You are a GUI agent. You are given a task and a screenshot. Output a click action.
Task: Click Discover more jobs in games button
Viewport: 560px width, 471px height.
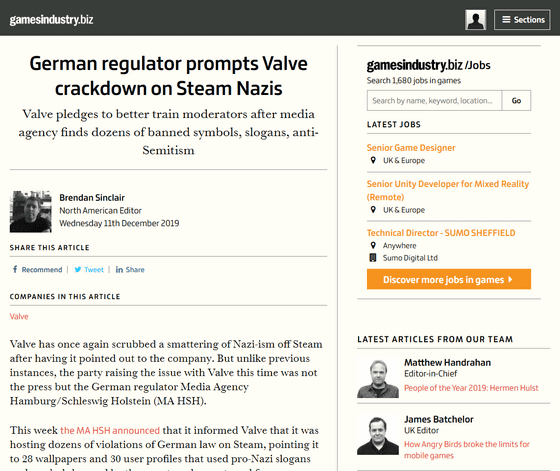(449, 279)
